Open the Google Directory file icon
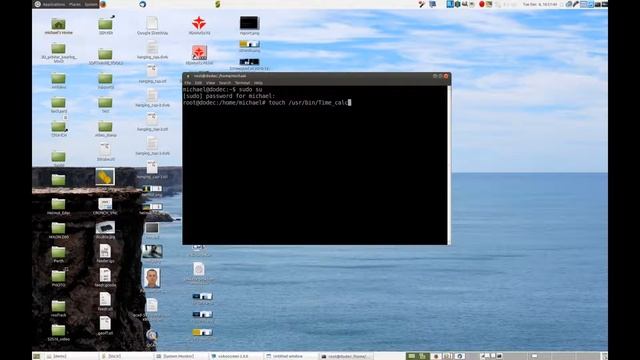The width and height of the screenshot is (640, 360). click(152, 25)
